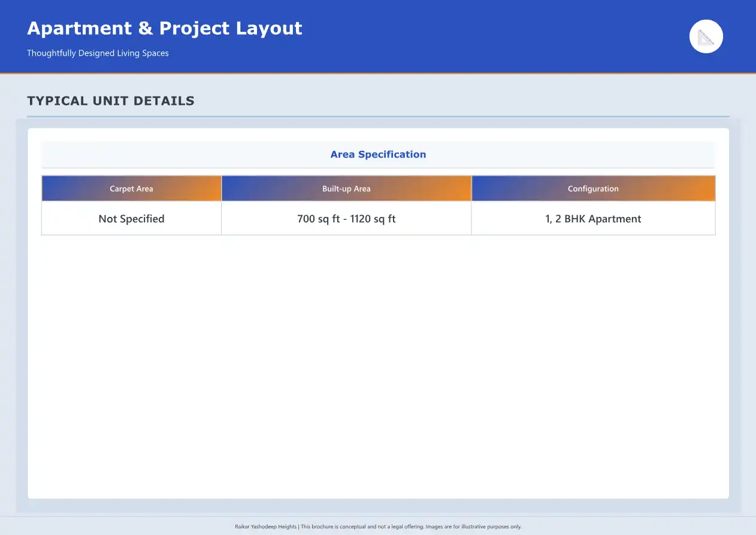Click the '1, 2 BHK Apartment' cell

[593, 219]
